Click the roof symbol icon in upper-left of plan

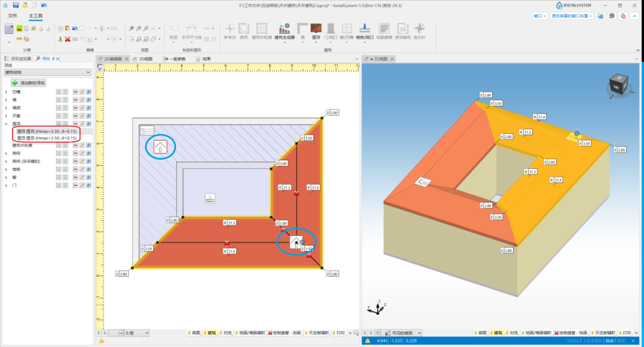(x=161, y=147)
